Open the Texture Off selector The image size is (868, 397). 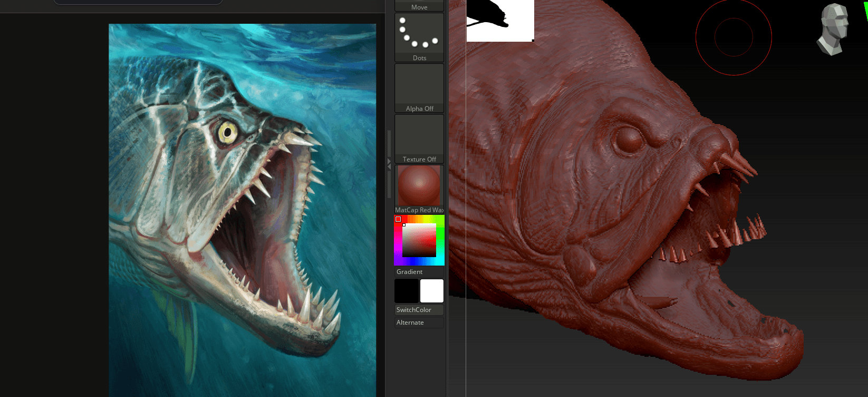[x=419, y=138]
